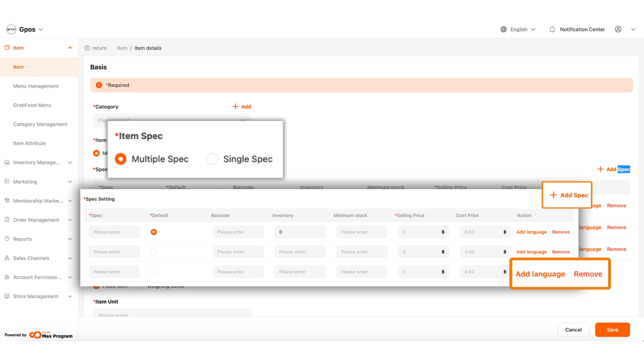This screenshot has width=644, height=362.
Task: Click the plus icon beside Category Add
Action: (x=235, y=107)
